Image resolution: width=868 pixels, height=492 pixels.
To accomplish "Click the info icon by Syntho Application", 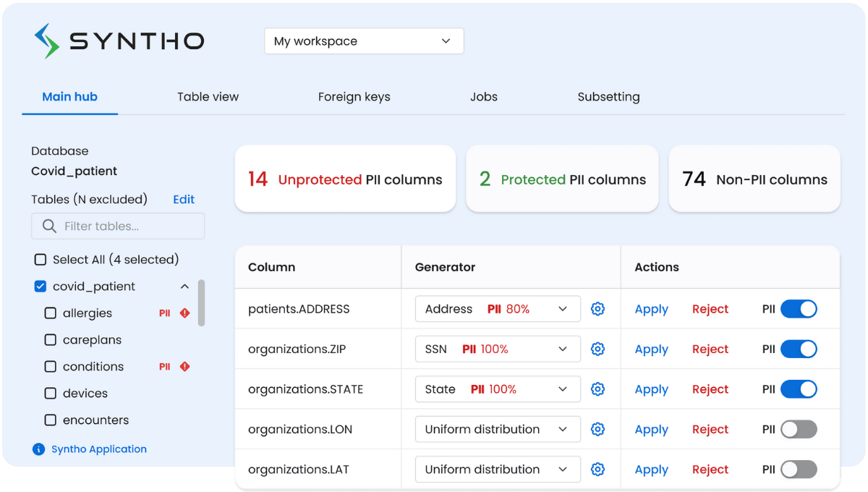I will [39, 449].
